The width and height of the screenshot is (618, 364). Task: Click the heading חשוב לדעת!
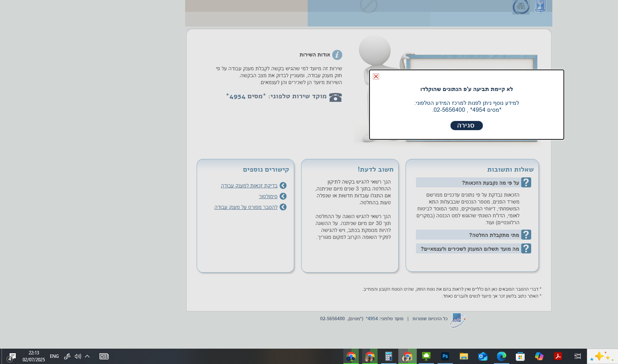point(376,169)
